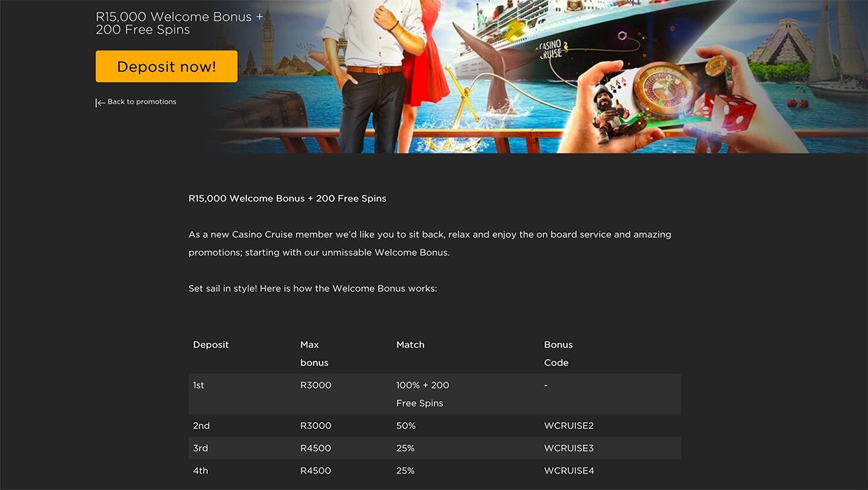Click the Deposit now! button

pyautogui.click(x=167, y=66)
